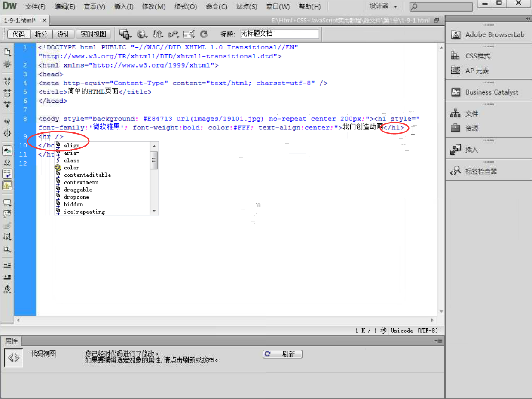Open W3C validation dropdown
Screen dimensions: 532x399
(x=173, y=34)
